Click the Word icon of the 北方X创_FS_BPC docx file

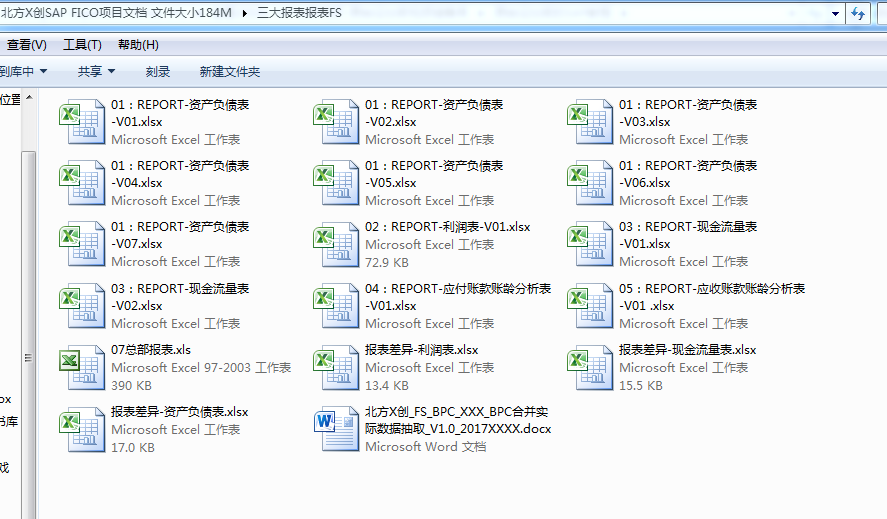point(336,429)
